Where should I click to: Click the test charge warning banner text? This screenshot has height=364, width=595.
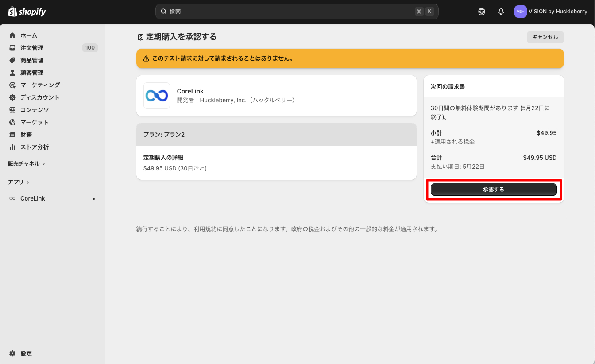tap(222, 58)
